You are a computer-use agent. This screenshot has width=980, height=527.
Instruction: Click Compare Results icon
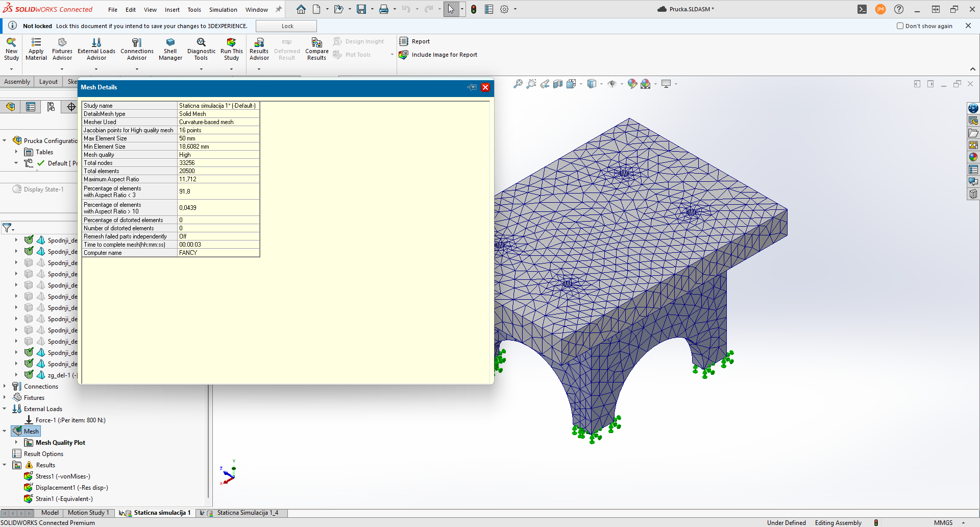tap(317, 49)
